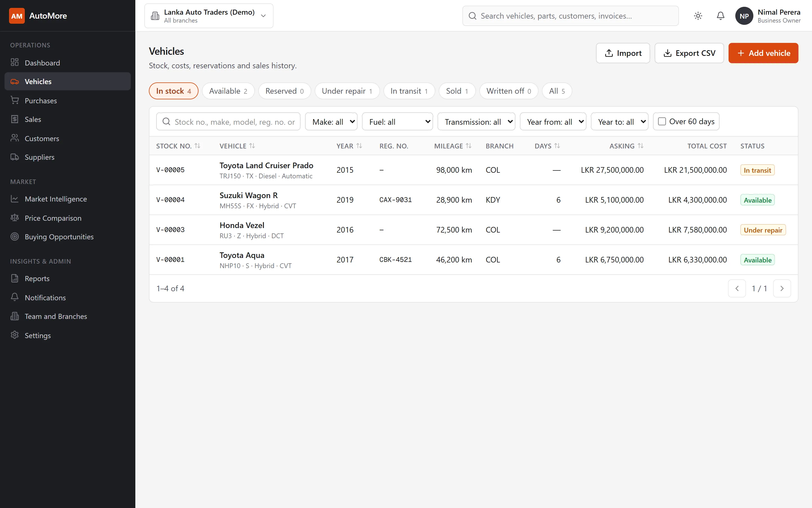Screen dimensions: 812x508
Task: Open Market Intelligence in the sidebar
Action: 67,199
